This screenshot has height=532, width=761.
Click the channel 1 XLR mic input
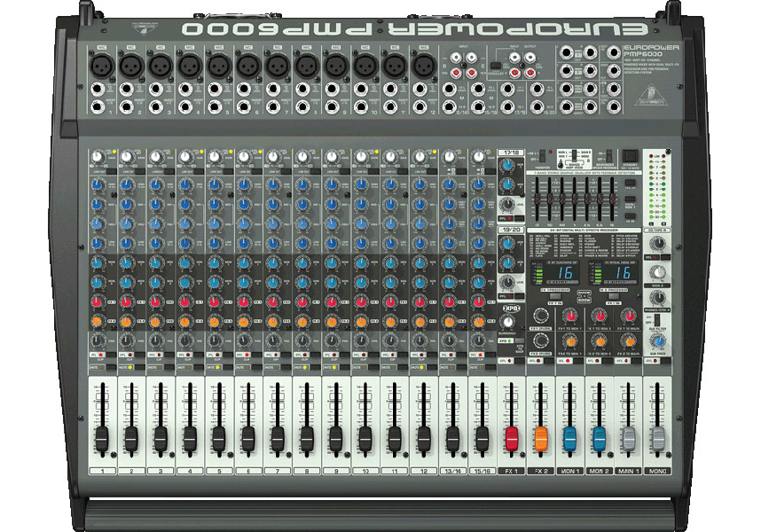point(102,65)
